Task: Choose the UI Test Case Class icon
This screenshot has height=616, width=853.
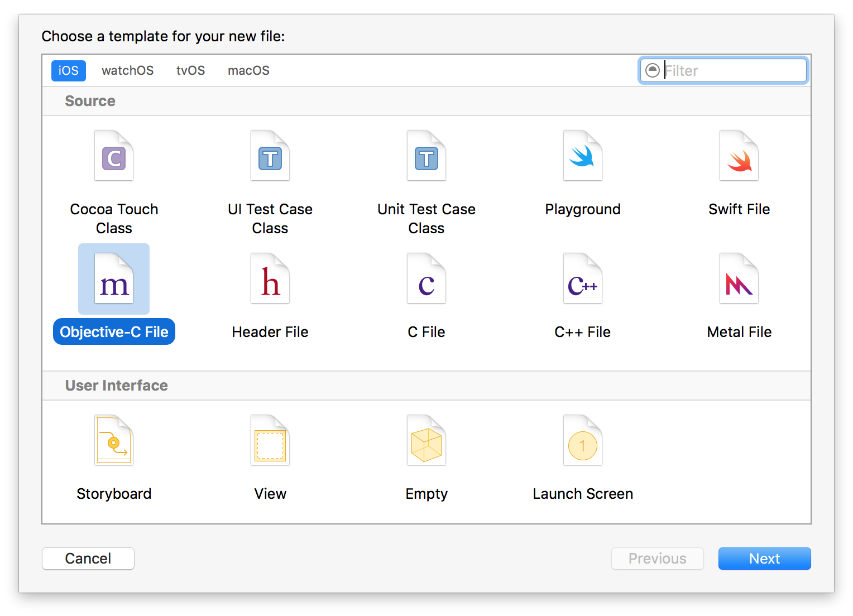Action: [270, 156]
